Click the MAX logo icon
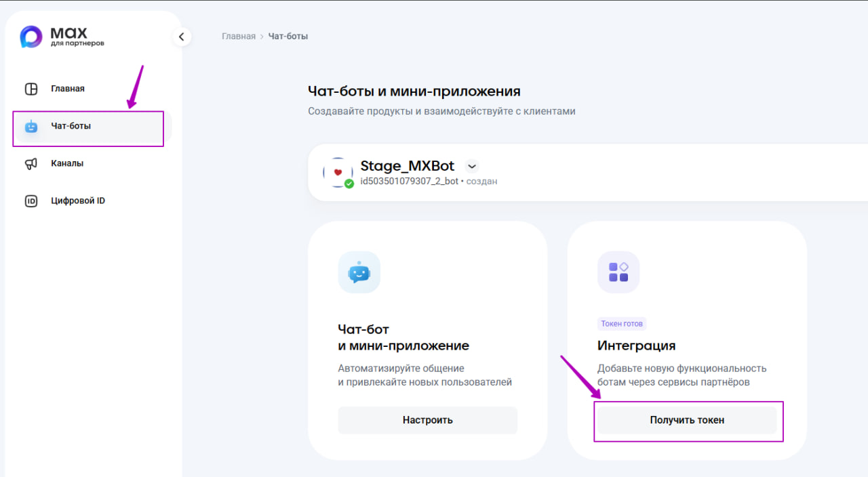Viewport: 868px width, 477px height. (31, 37)
